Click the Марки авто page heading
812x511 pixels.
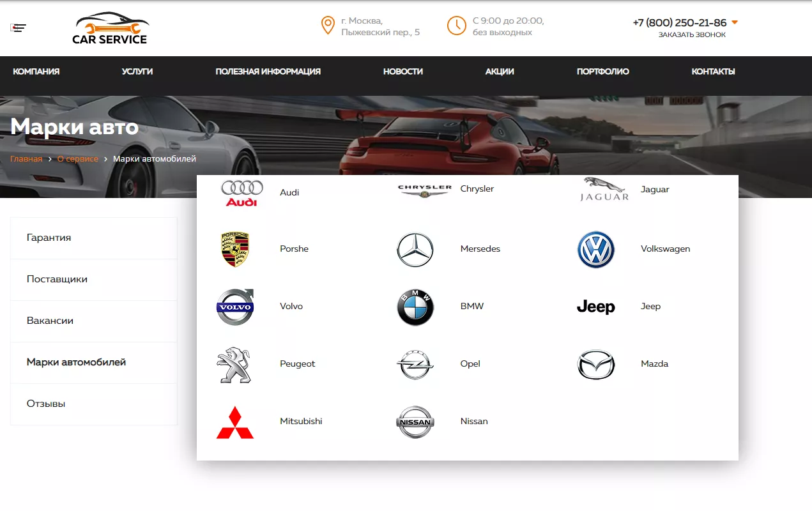tap(74, 126)
